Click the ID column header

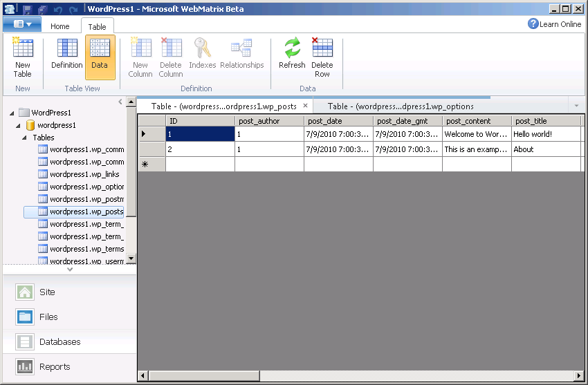point(200,120)
